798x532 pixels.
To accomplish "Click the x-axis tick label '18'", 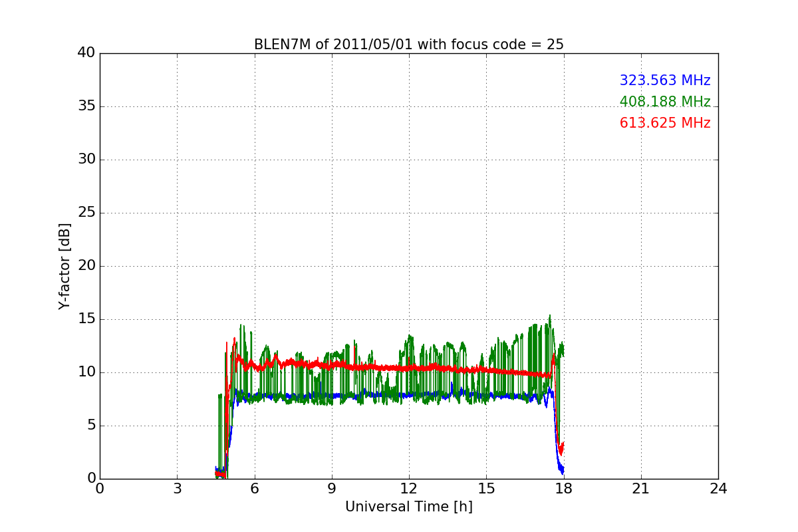I will 564,488.
